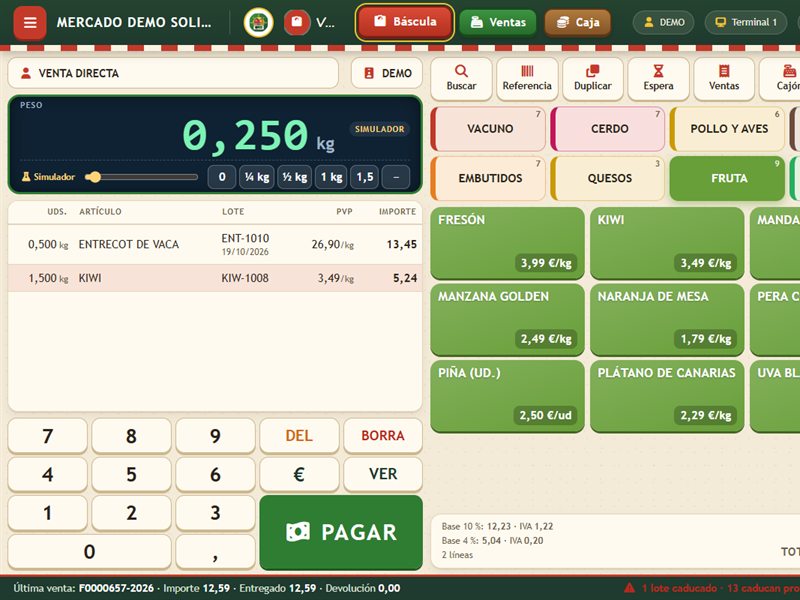Add NARANJA DE MESA product
The image size is (800, 600).
667,319
